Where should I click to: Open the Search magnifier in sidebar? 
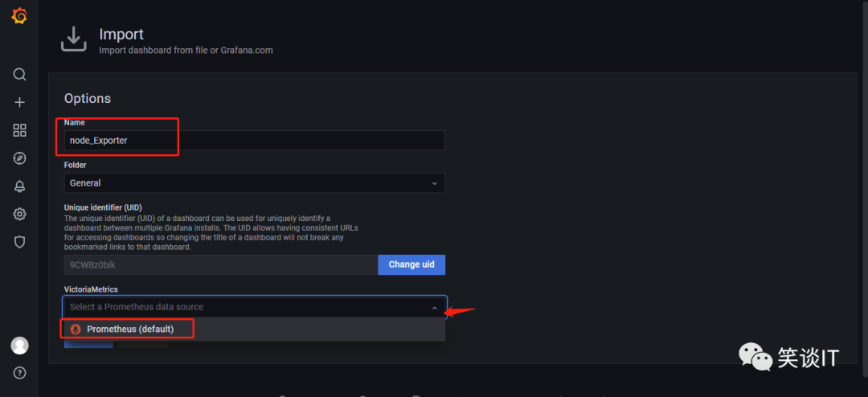19,74
